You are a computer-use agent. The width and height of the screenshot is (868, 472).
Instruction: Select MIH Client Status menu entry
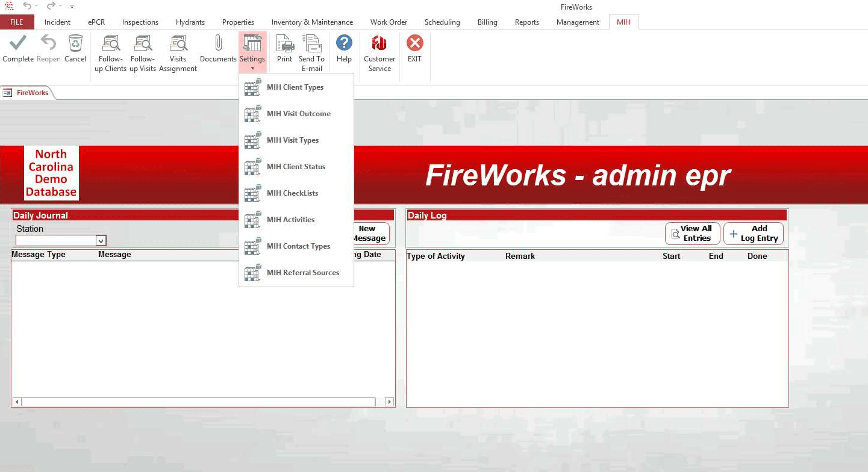pos(296,167)
